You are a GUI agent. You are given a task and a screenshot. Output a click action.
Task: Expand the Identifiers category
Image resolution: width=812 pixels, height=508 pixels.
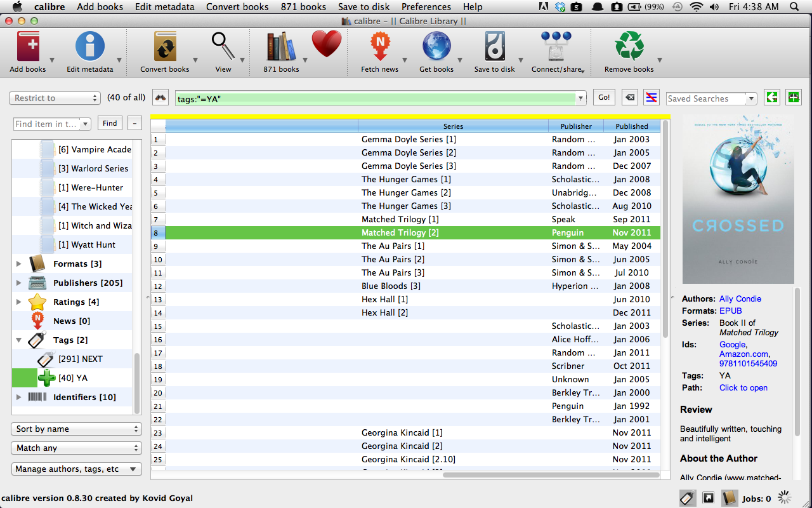click(x=18, y=397)
